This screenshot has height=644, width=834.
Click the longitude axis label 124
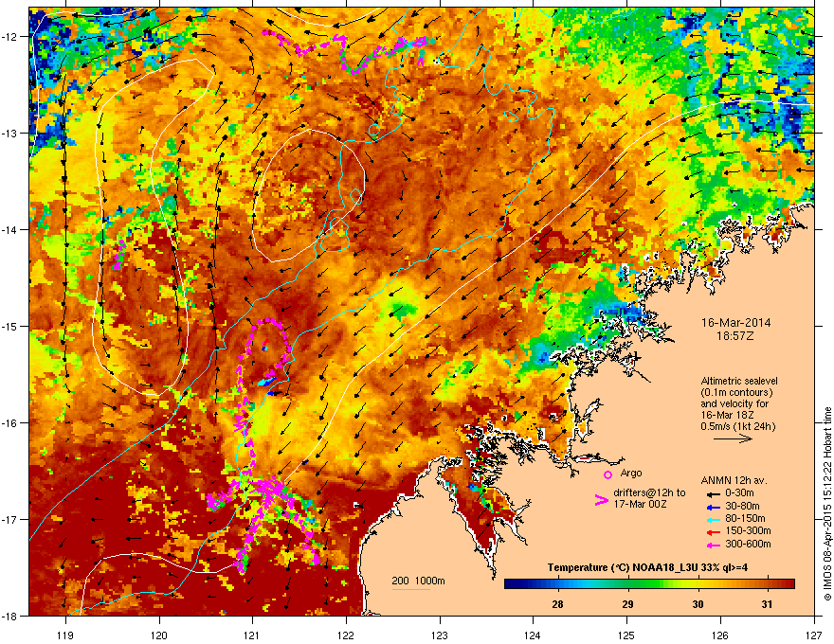[x=533, y=635]
